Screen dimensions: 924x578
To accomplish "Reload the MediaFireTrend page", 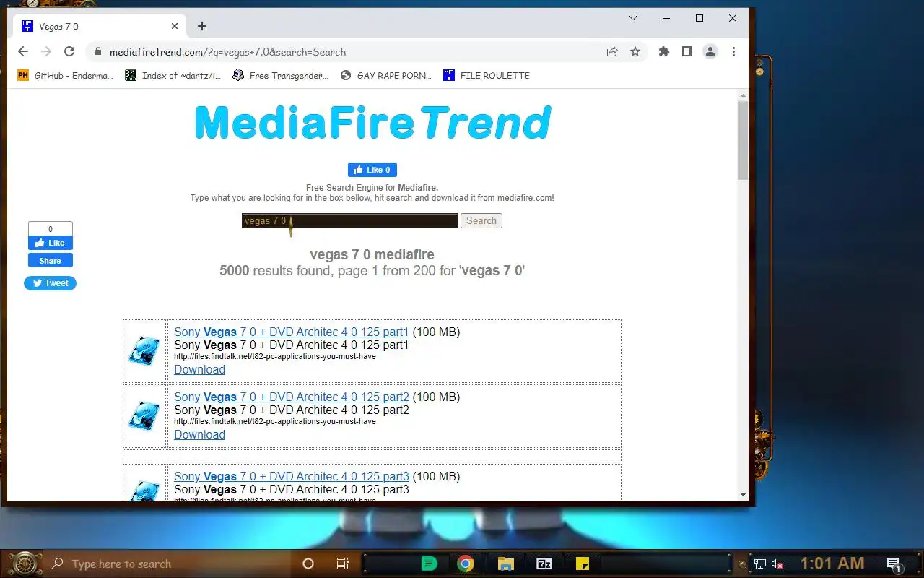I will [x=69, y=52].
